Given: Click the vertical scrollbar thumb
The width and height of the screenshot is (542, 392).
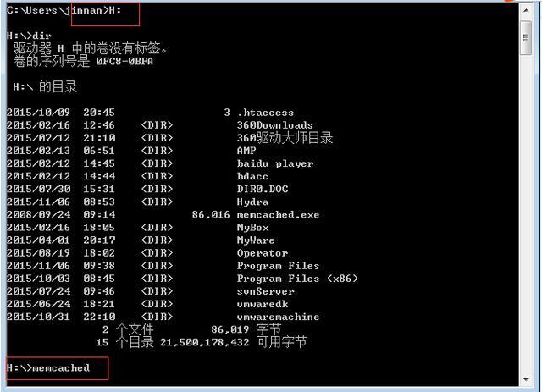Looking at the screenshot, I should coord(526,37).
